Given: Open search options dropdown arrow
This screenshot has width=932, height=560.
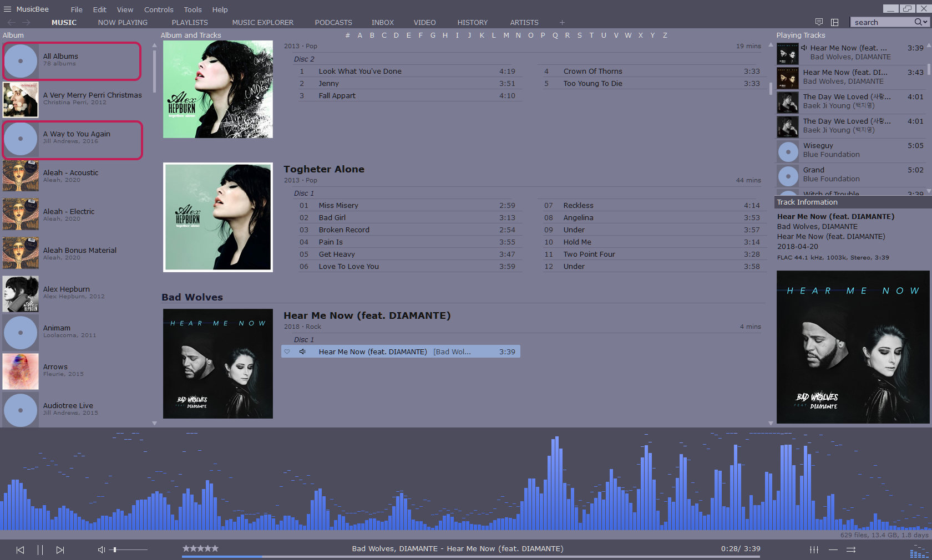Looking at the screenshot, I should pos(925,22).
